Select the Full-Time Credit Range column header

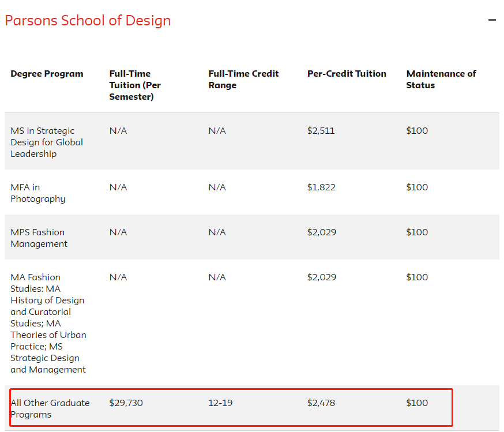(243, 80)
